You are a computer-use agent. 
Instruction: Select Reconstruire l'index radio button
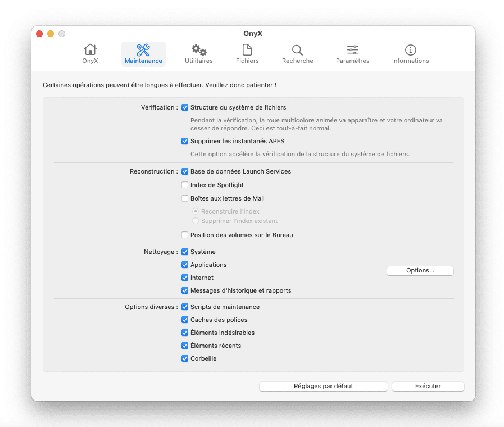point(196,211)
